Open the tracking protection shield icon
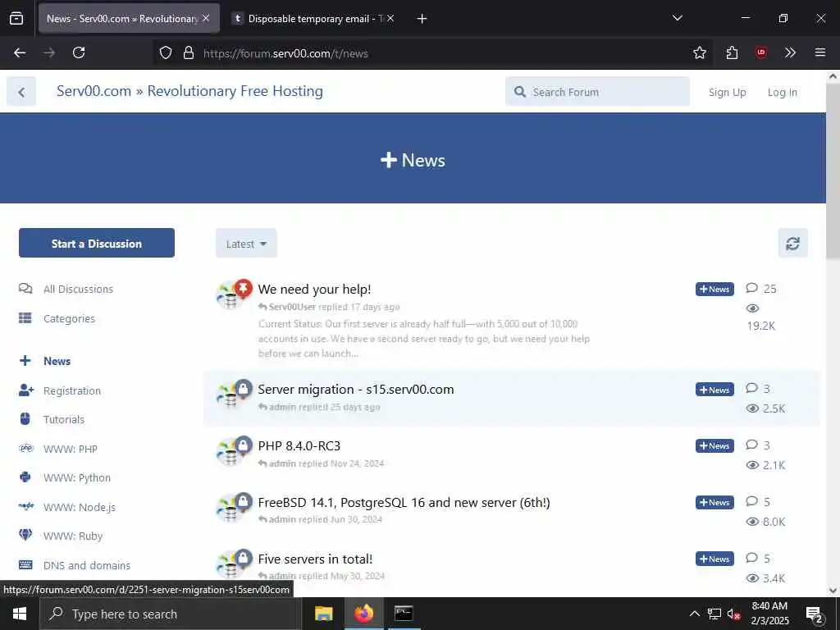Image resolution: width=840 pixels, height=630 pixels. click(x=166, y=52)
